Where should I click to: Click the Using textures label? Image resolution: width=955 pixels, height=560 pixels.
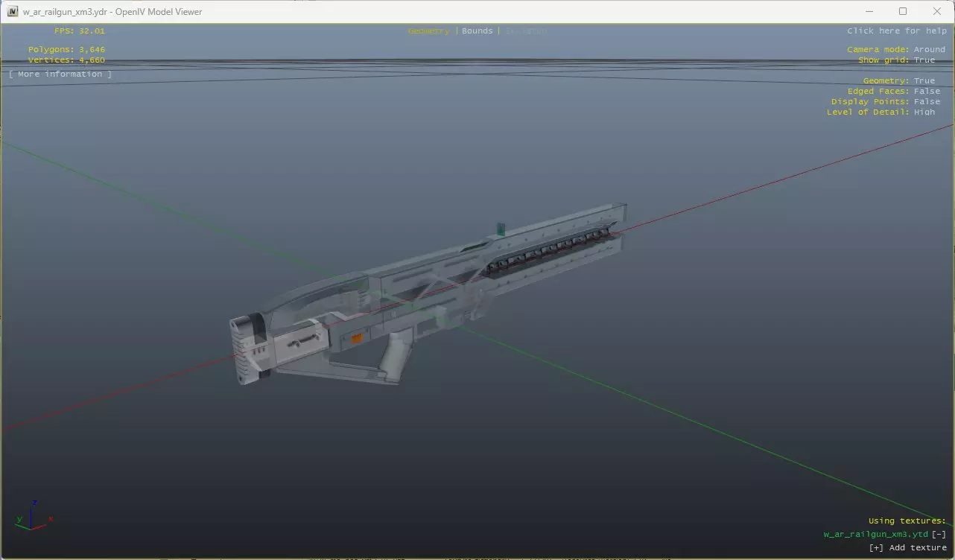click(907, 521)
